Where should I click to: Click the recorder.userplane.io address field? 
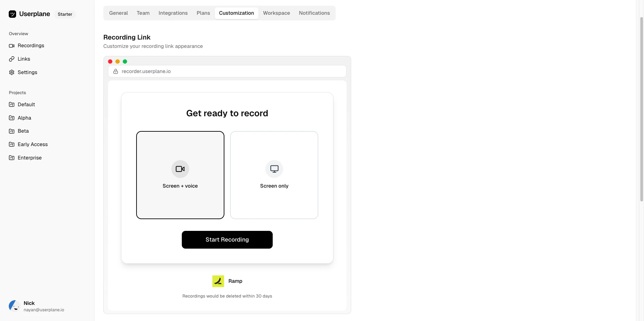227,71
